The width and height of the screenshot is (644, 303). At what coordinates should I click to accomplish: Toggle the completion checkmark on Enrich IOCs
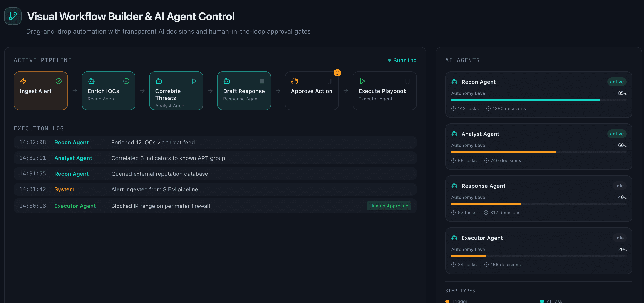(x=126, y=81)
